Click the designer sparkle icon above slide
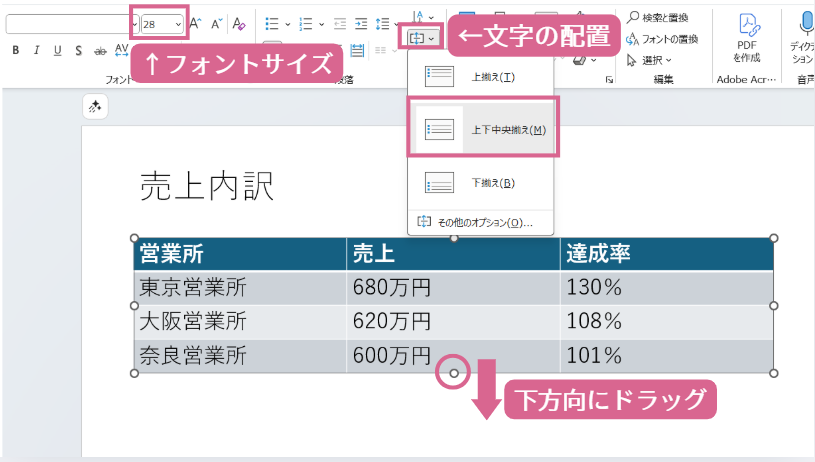 [x=95, y=107]
